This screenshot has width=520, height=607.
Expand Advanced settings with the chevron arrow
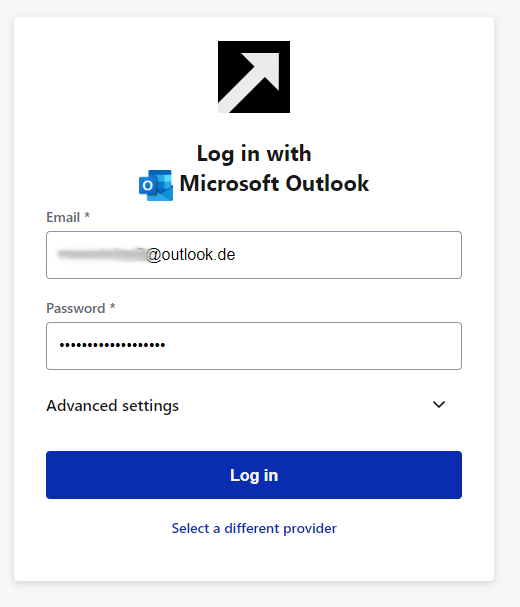point(439,405)
